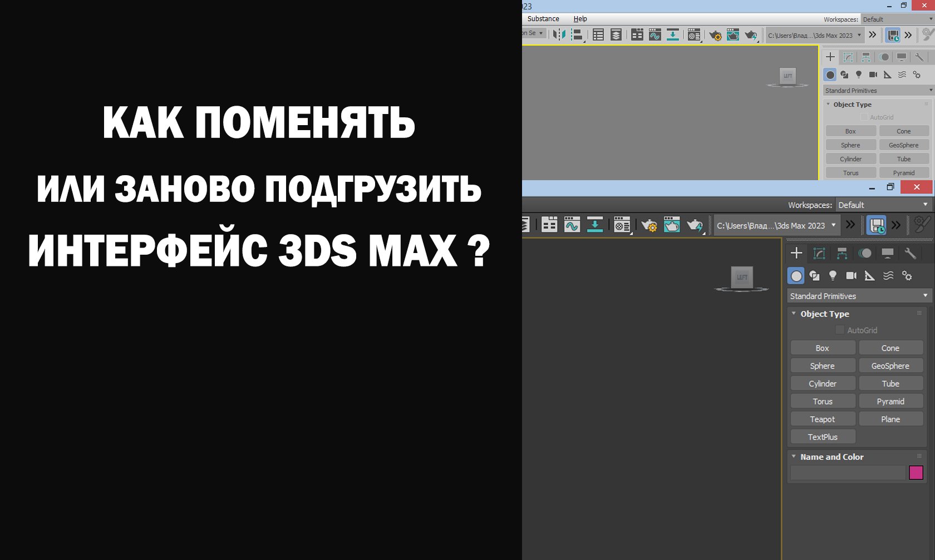Switch to the Motion tab in the dark window
The height and width of the screenshot is (560, 935).
click(x=865, y=253)
